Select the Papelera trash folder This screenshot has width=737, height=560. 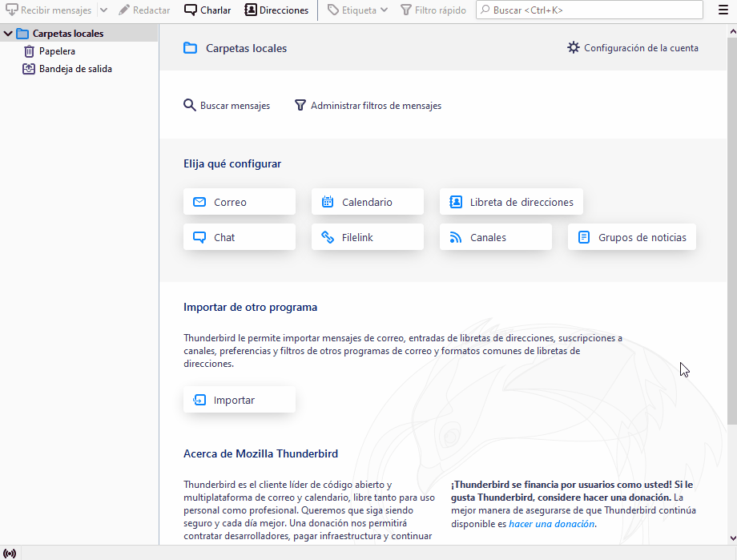click(57, 51)
